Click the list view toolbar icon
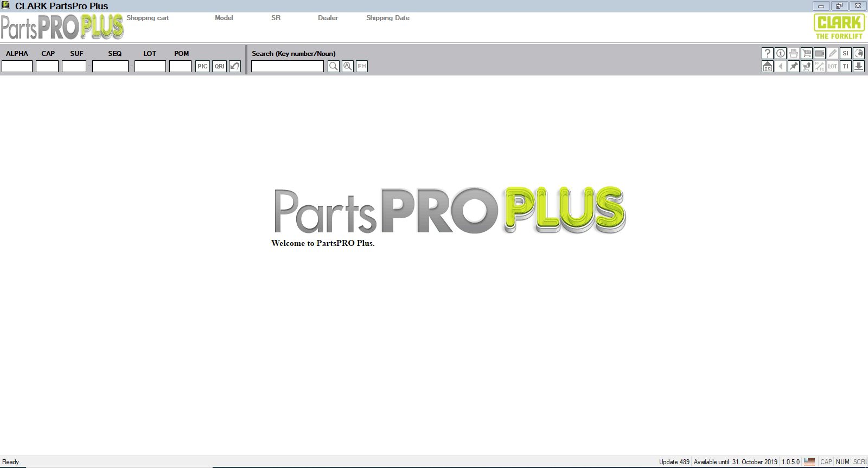The height and width of the screenshot is (468, 868). click(820, 53)
